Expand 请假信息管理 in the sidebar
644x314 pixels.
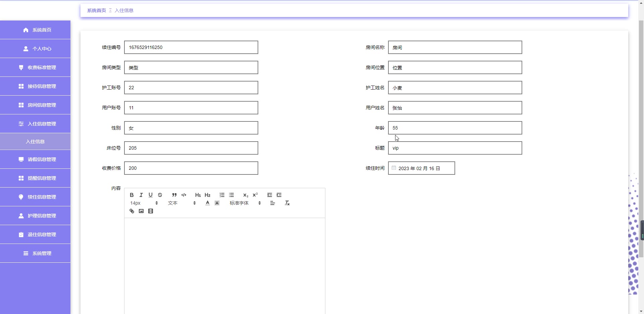[x=35, y=159]
